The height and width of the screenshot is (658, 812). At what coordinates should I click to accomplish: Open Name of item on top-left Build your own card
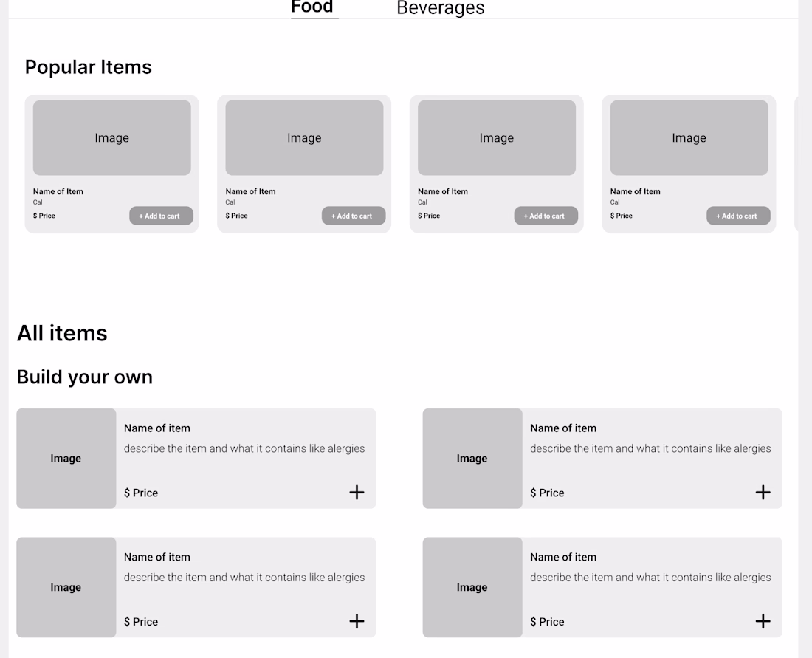[157, 428]
